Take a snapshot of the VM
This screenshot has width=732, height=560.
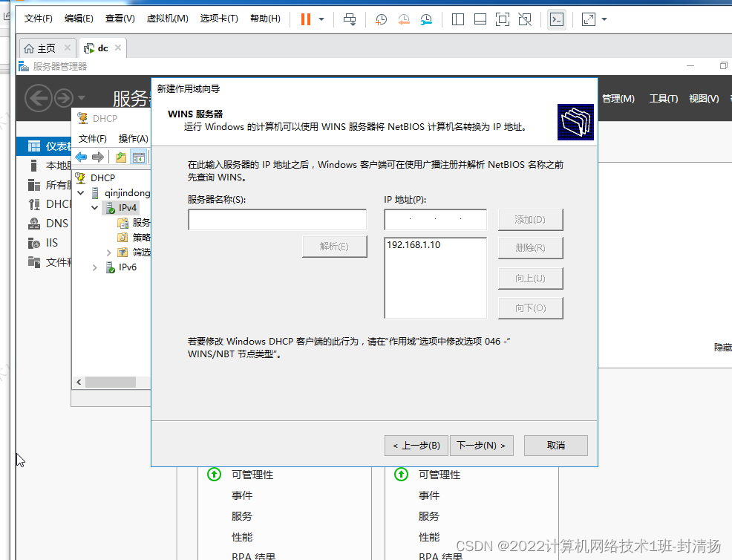point(381,19)
